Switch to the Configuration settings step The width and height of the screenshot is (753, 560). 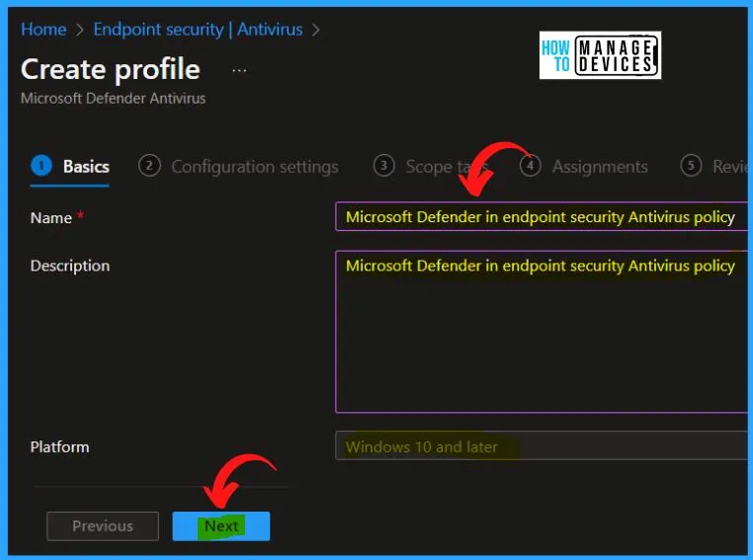point(239,167)
